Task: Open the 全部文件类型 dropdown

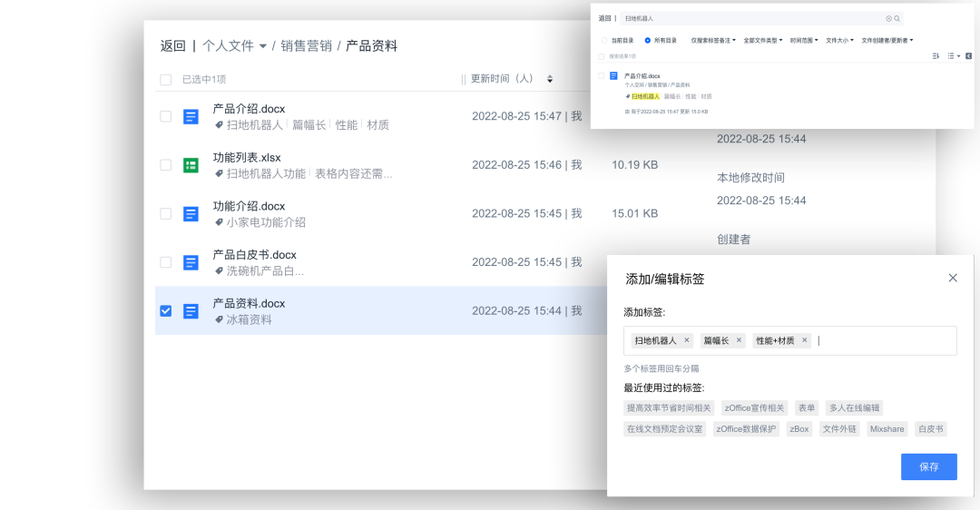Action: click(x=762, y=40)
